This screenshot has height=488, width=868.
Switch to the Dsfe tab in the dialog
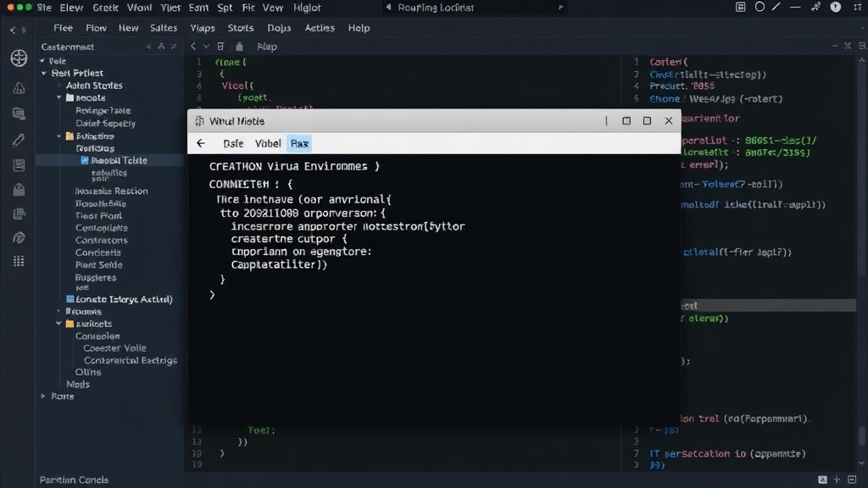[233, 143]
